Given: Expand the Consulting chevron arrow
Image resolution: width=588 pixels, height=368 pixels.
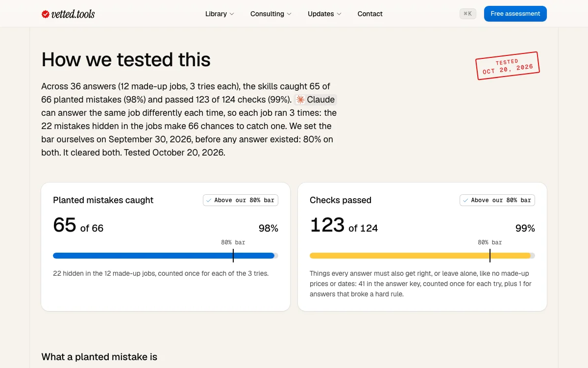Looking at the screenshot, I should click(289, 14).
